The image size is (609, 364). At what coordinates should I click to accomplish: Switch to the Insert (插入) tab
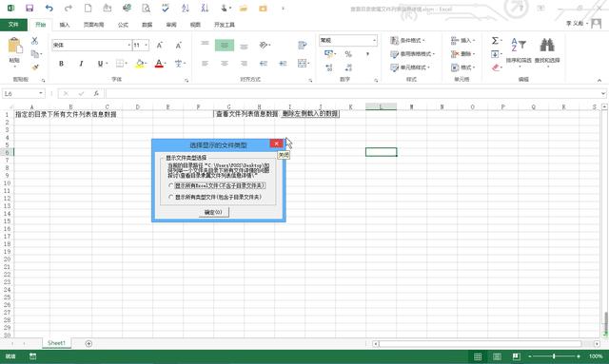click(65, 25)
